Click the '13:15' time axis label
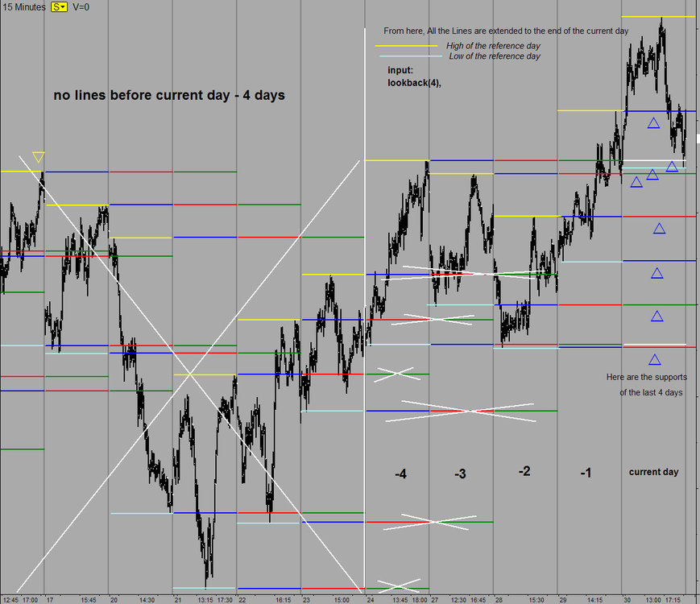This screenshot has height=604, width=700. point(205,600)
